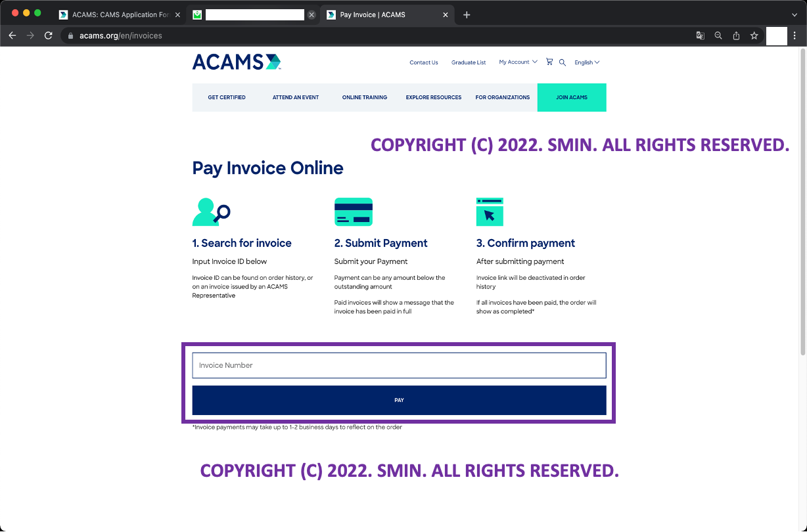
Task: Click the Invoice Number field
Action: tap(399, 365)
